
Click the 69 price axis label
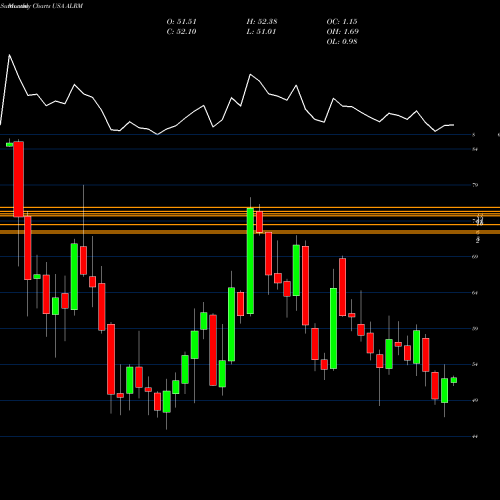tap(475, 257)
